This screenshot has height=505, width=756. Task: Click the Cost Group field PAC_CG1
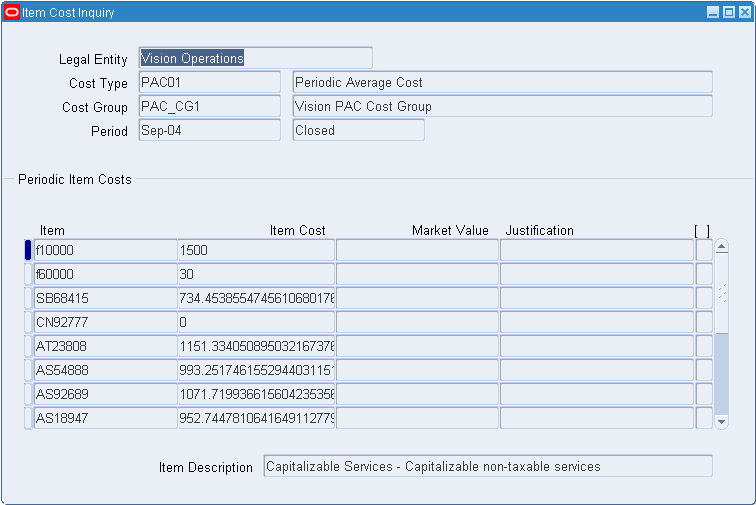[x=209, y=106]
